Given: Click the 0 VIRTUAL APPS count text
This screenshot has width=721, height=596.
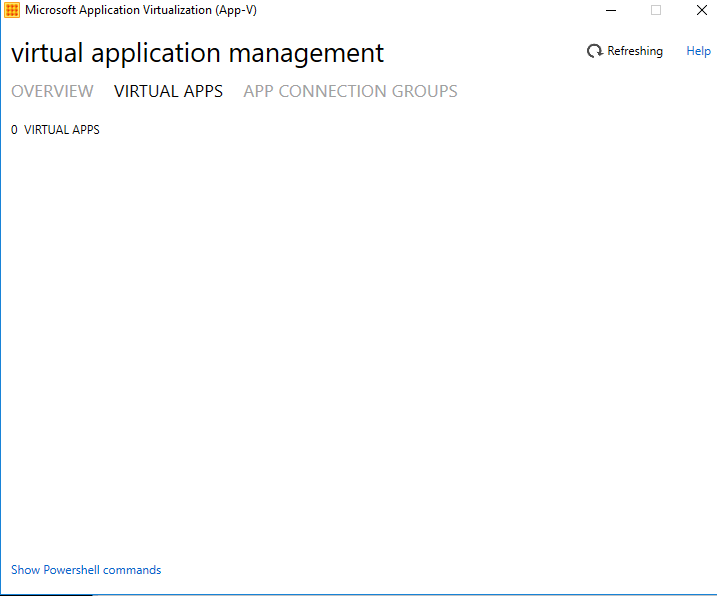Looking at the screenshot, I should coord(55,130).
